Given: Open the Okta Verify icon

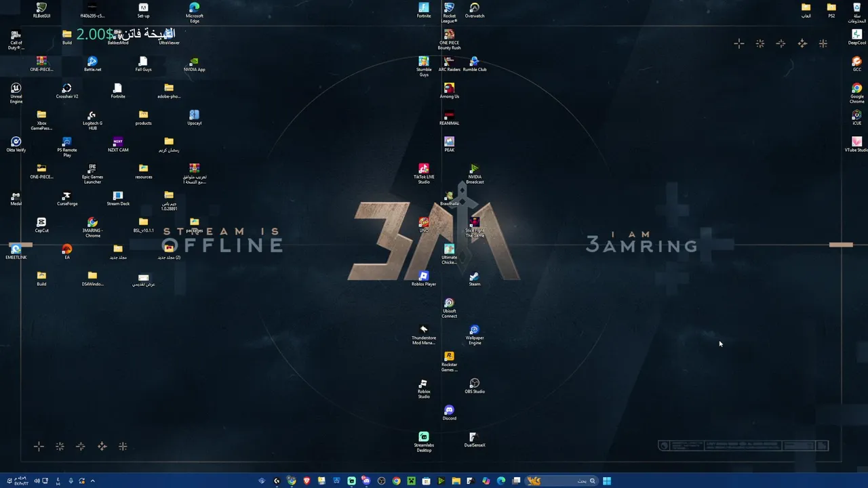Looking at the screenshot, I should pyautogui.click(x=16, y=144).
